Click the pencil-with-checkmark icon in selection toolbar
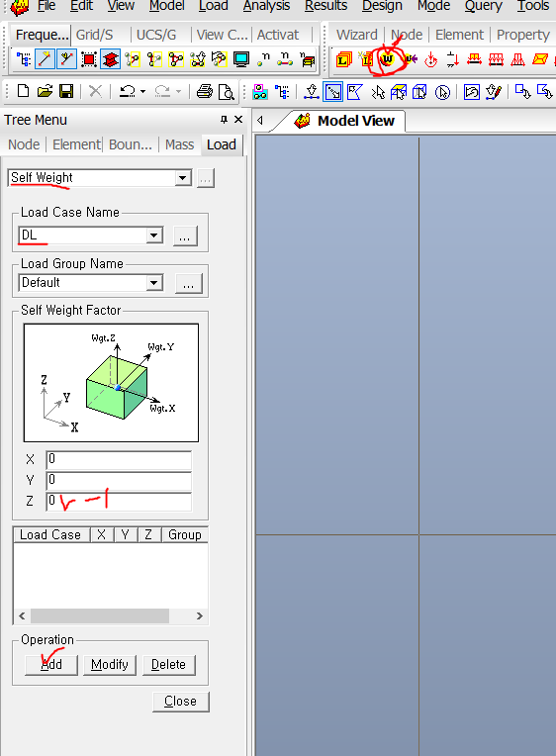 coord(494,92)
